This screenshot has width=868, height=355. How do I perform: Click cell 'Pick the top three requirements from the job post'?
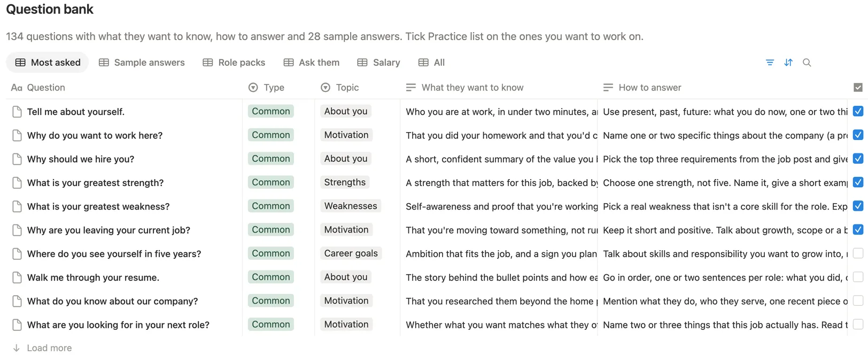click(723, 159)
